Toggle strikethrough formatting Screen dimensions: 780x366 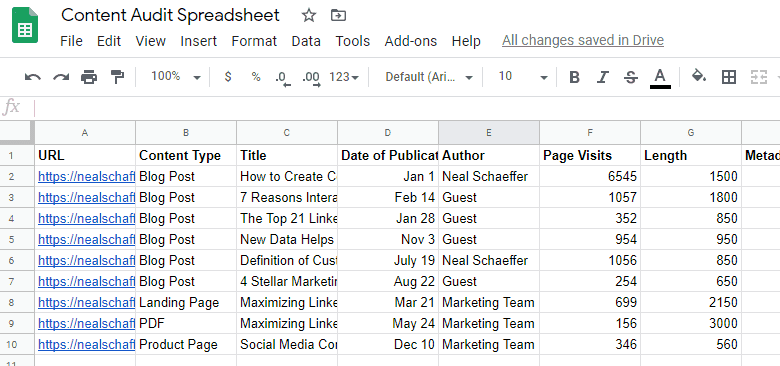coord(631,77)
